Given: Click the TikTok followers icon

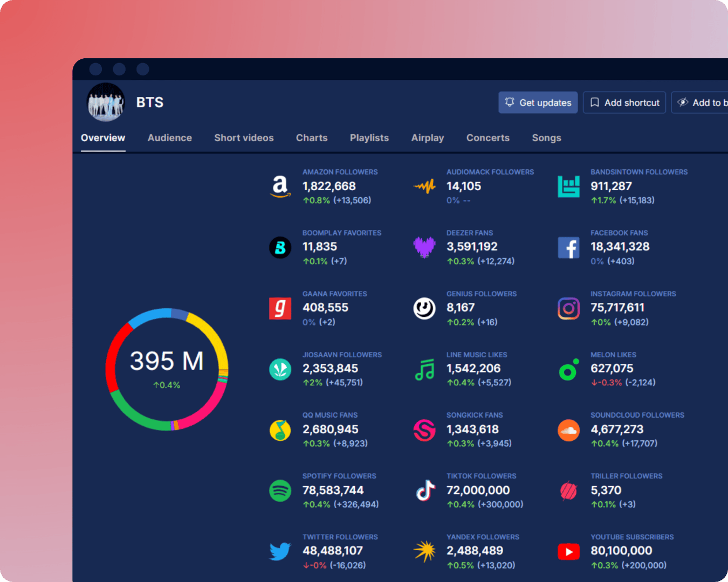Looking at the screenshot, I should pos(424,491).
